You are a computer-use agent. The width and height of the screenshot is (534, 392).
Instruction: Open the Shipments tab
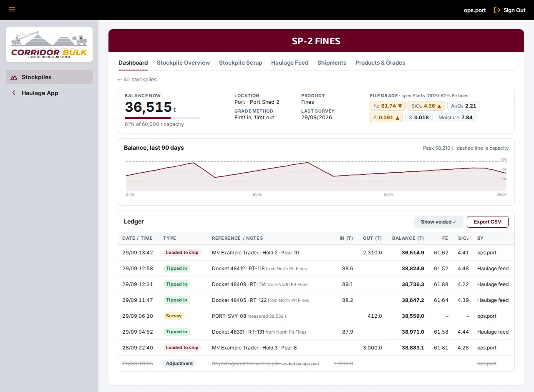(x=332, y=63)
